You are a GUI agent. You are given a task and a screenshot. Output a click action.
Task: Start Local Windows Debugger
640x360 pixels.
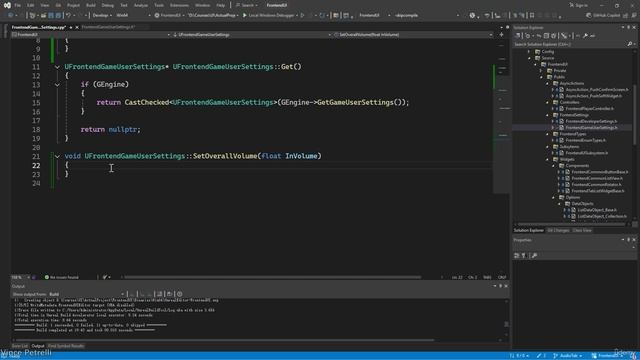(269, 15)
